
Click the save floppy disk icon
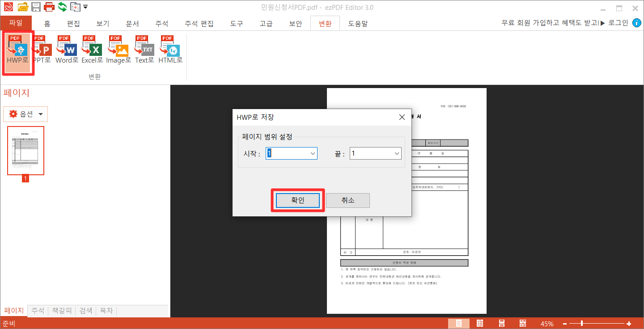(36, 7)
